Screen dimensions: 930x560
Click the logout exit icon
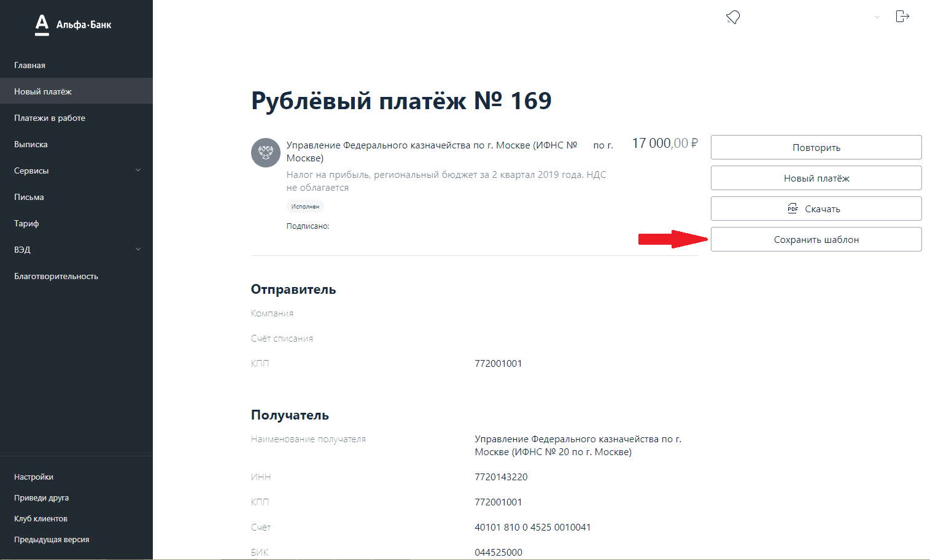pyautogui.click(x=902, y=17)
